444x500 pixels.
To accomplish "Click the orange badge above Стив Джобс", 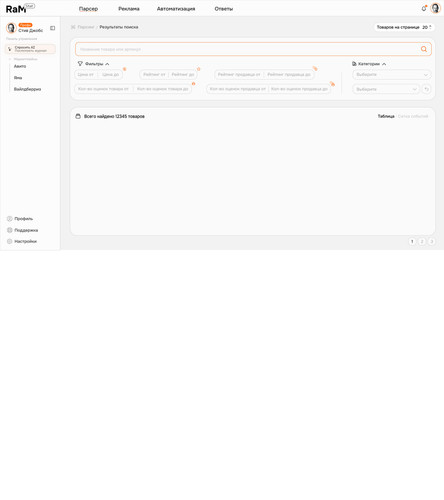I will [x=25, y=25].
